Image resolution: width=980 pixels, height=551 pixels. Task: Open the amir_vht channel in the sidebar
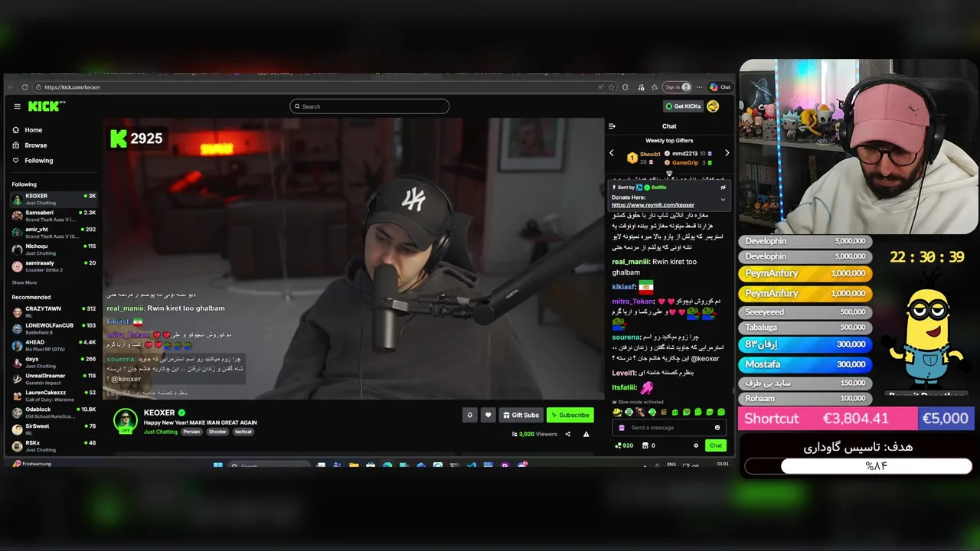54,233
